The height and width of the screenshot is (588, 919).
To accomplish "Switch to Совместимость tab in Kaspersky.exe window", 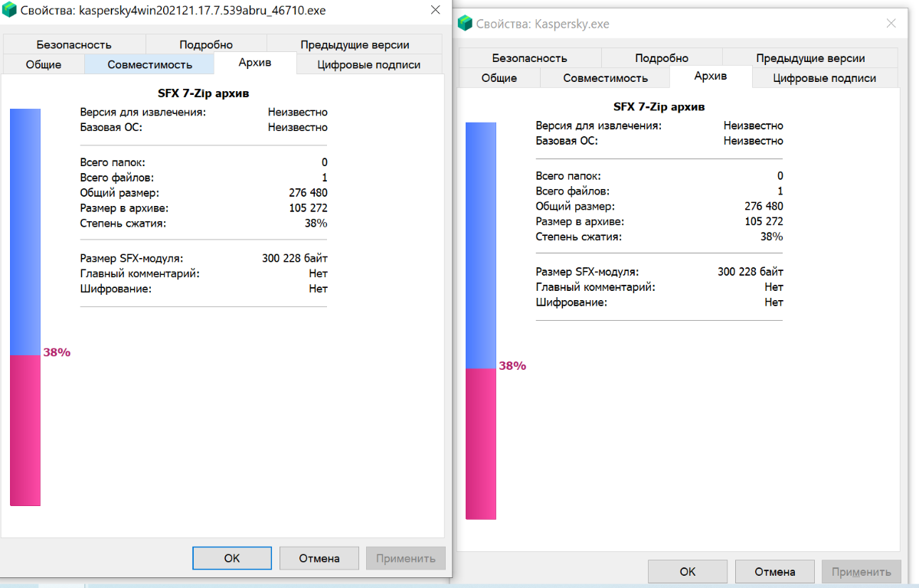I will point(606,77).
